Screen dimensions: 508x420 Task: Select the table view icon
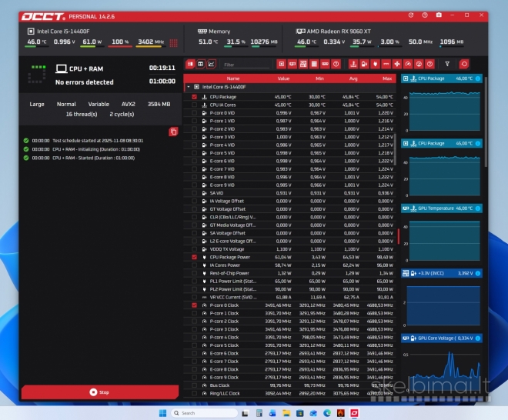tap(201, 64)
